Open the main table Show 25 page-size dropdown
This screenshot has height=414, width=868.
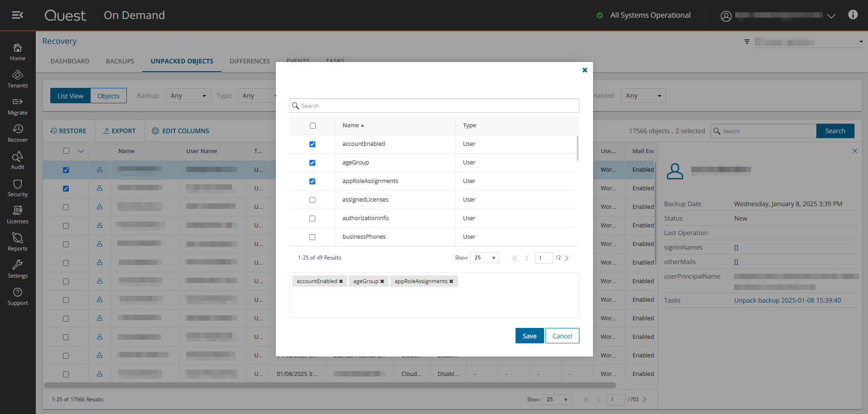557,400
